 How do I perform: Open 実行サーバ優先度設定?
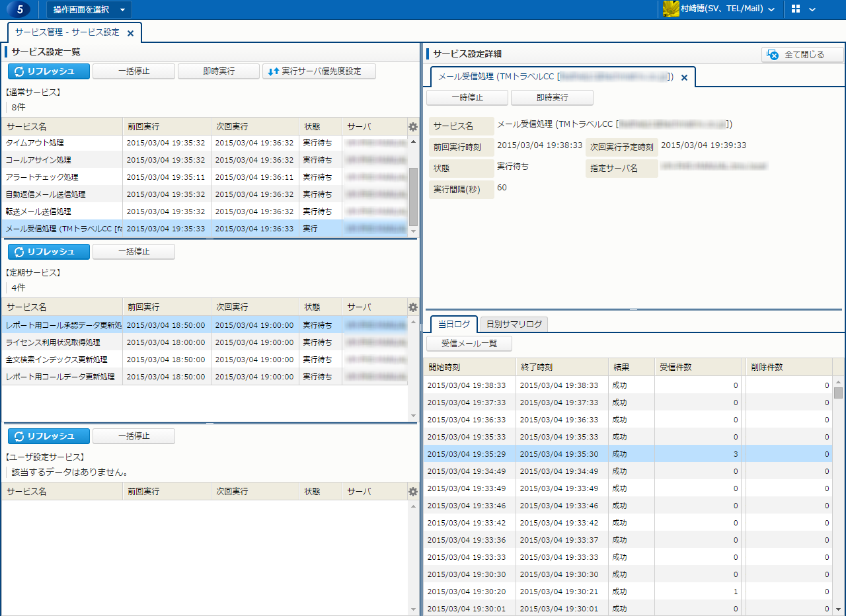point(319,71)
